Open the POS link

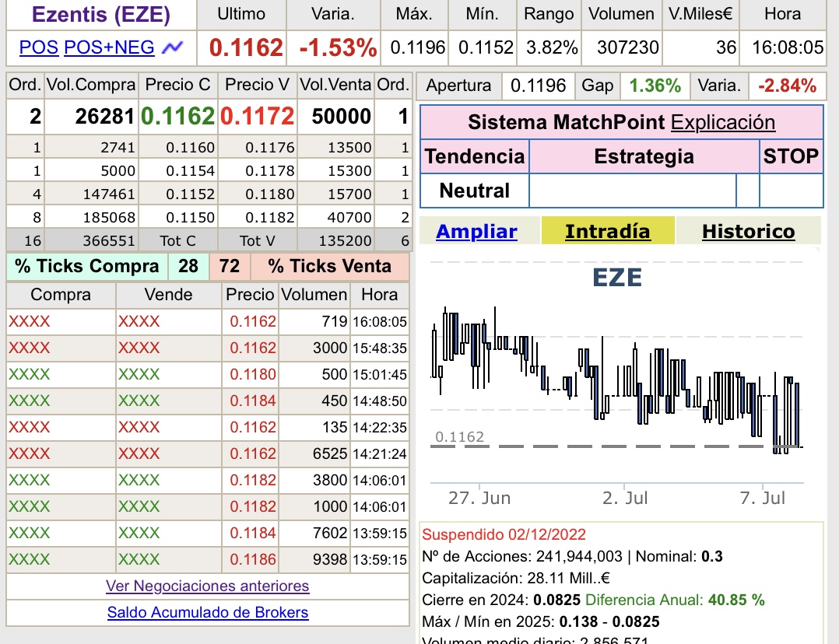39,47
